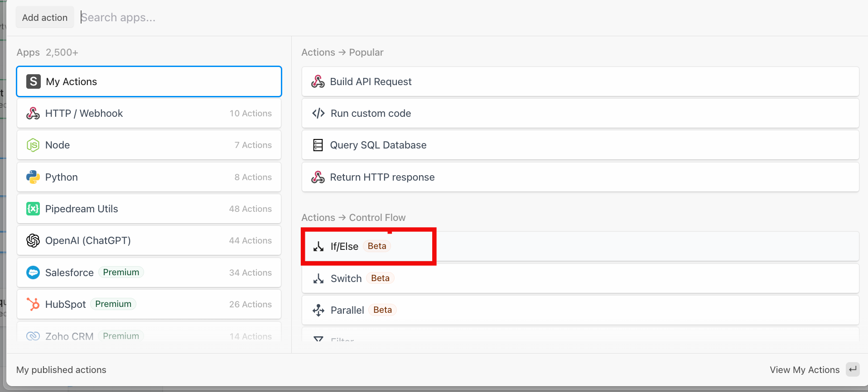Click the 'Actions → Popular' heading
The width and height of the screenshot is (868, 392).
[x=342, y=53]
